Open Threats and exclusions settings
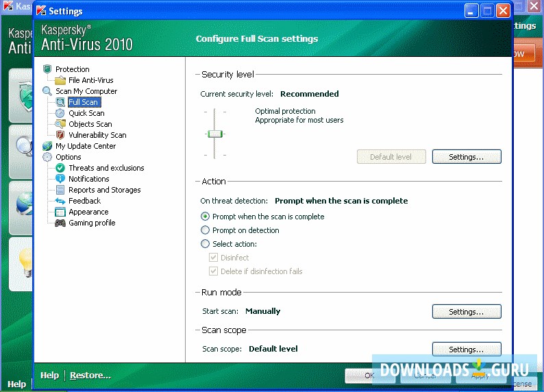This screenshot has width=544, height=392. [106, 168]
